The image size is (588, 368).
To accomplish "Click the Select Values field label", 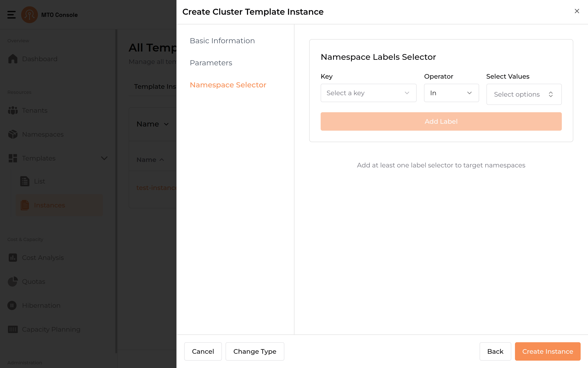I will 508,76.
